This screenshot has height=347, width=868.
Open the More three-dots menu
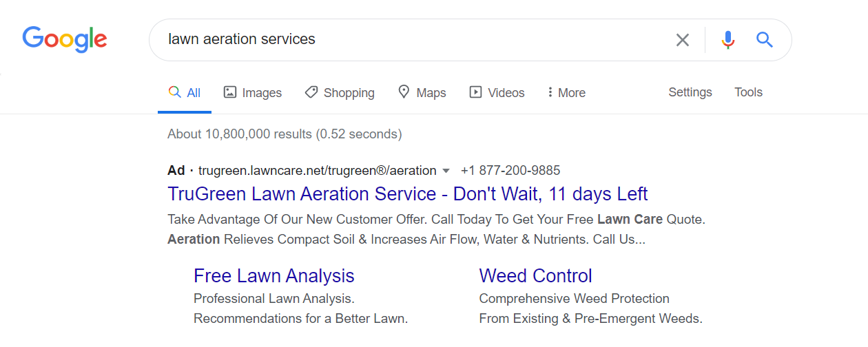coord(566,92)
